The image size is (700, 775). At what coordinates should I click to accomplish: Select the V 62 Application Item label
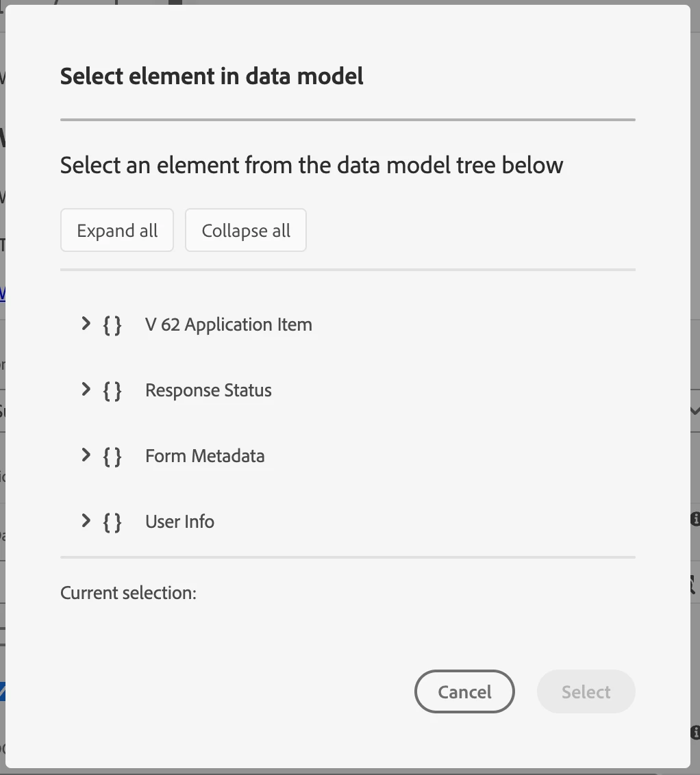[x=228, y=325]
